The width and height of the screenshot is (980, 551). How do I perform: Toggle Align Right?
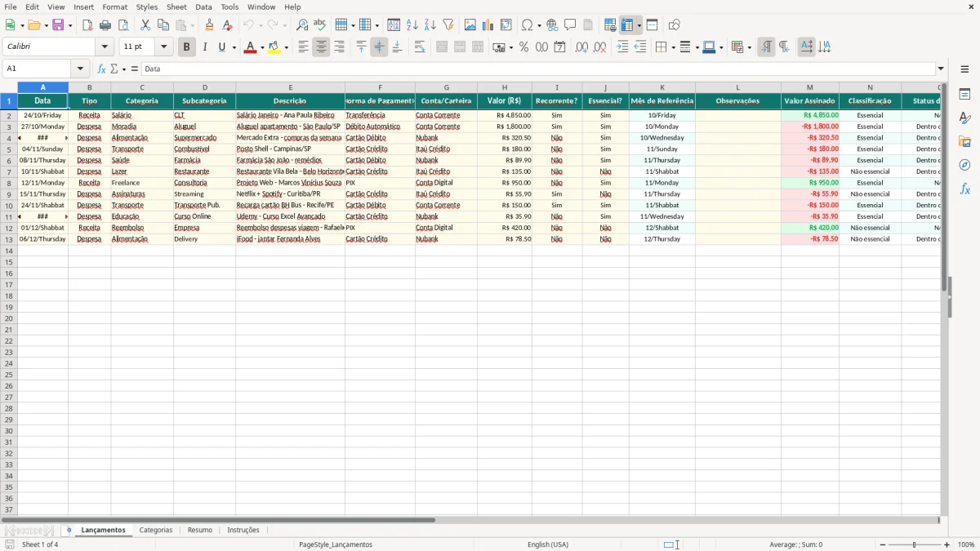pyautogui.click(x=339, y=47)
